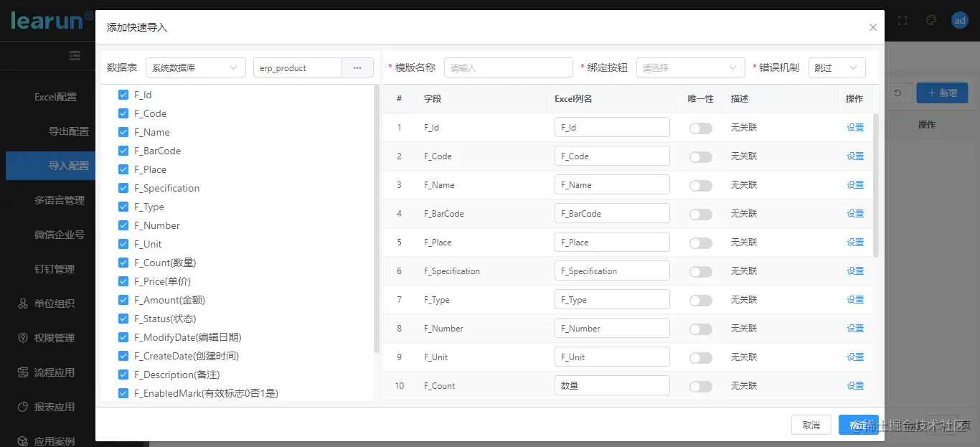The image size is (980, 447).
Task: Click the mapping table vertical scrollbar
Action: point(875,185)
